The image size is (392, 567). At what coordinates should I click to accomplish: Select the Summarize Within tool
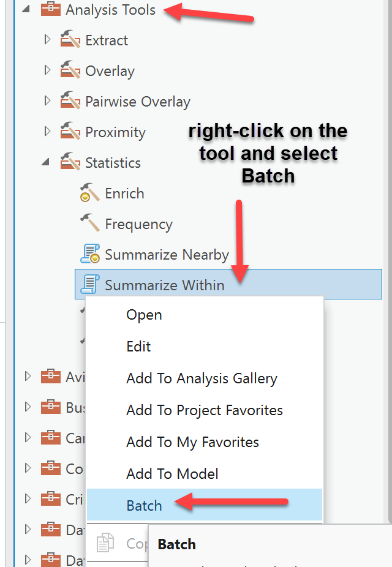click(164, 285)
